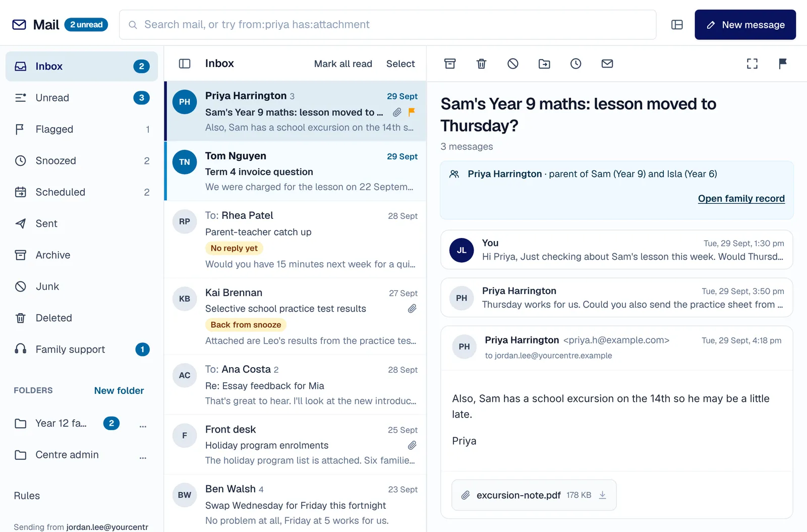Viewport: 807px width, 532px height.
Task: Snooze the conversation with clock icon
Action: tap(575, 64)
